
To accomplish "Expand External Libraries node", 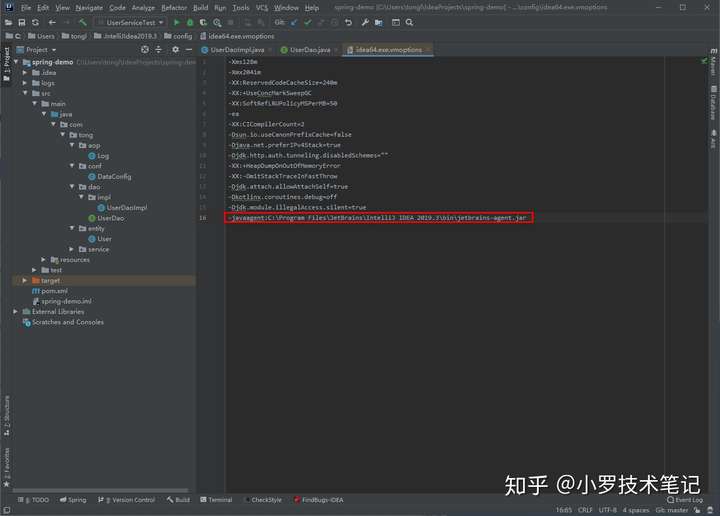I will point(16,312).
